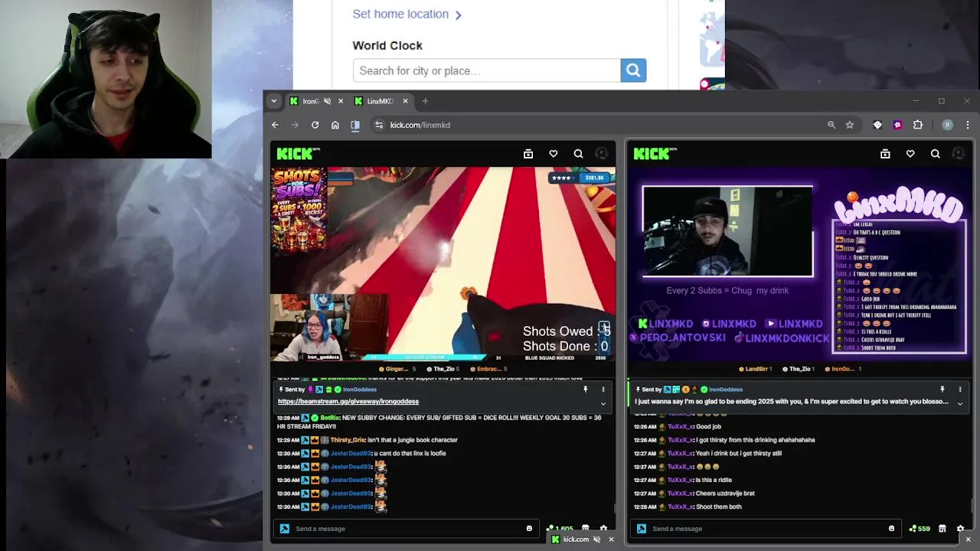The image size is (980, 551).
Task: Open the following heart icon in the left Kick pane
Action: pos(554,154)
